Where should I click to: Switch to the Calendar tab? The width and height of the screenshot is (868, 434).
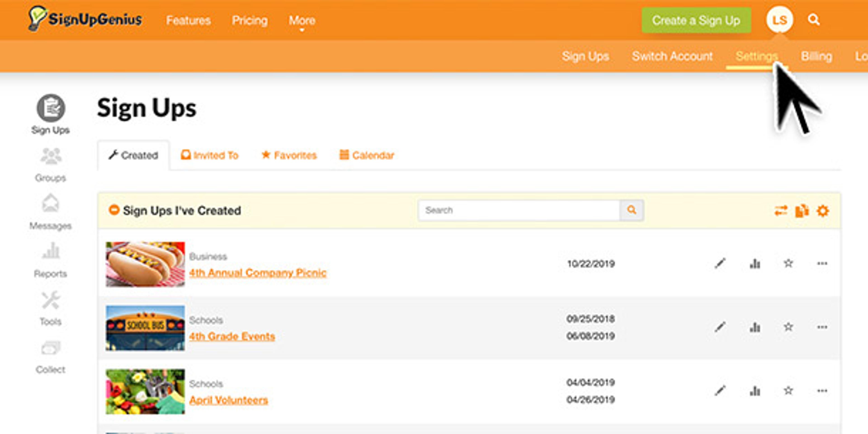click(x=367, y=155)
